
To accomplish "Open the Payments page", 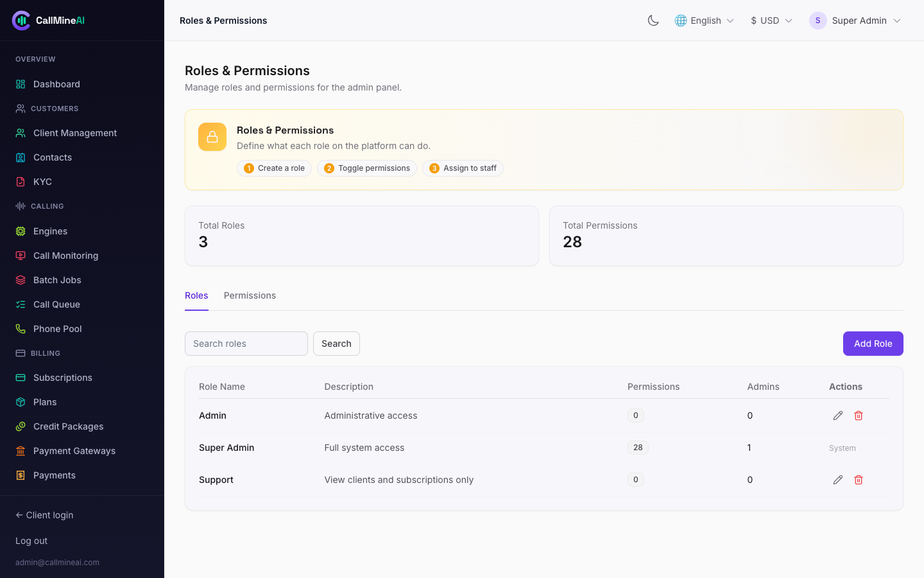I will 82,475.
